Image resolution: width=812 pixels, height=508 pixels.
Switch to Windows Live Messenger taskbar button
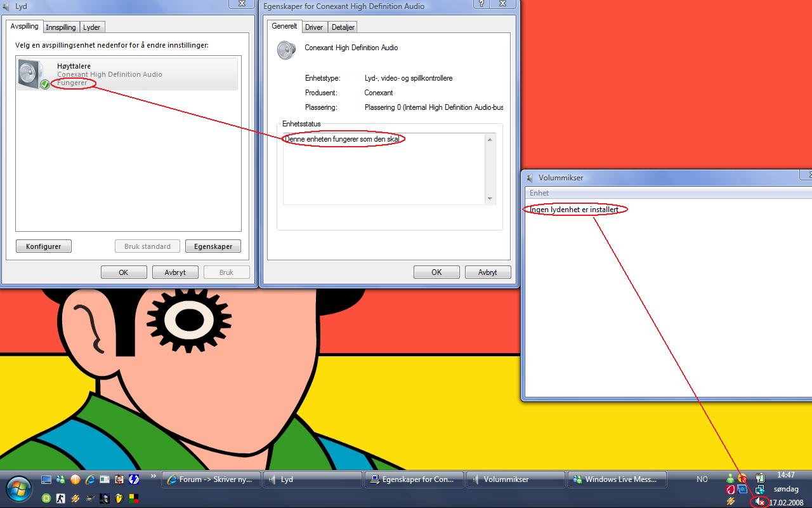(617, 479)
